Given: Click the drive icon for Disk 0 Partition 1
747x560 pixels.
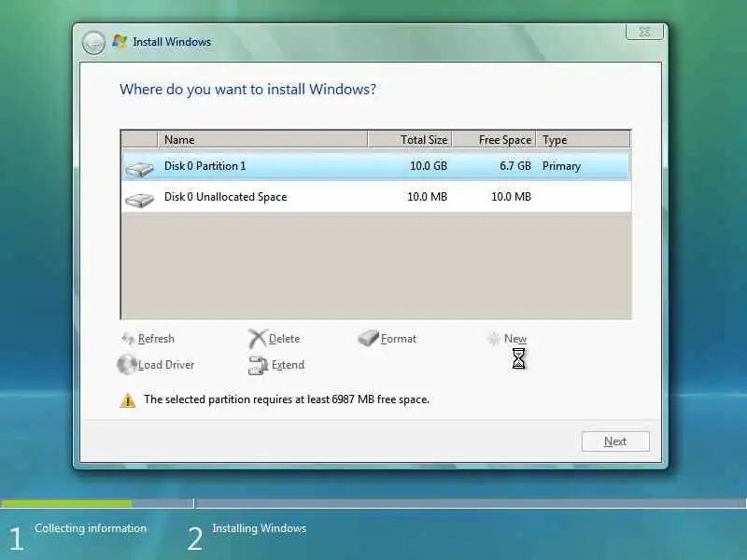Looking at the screenshot, I should coord(139,169).
